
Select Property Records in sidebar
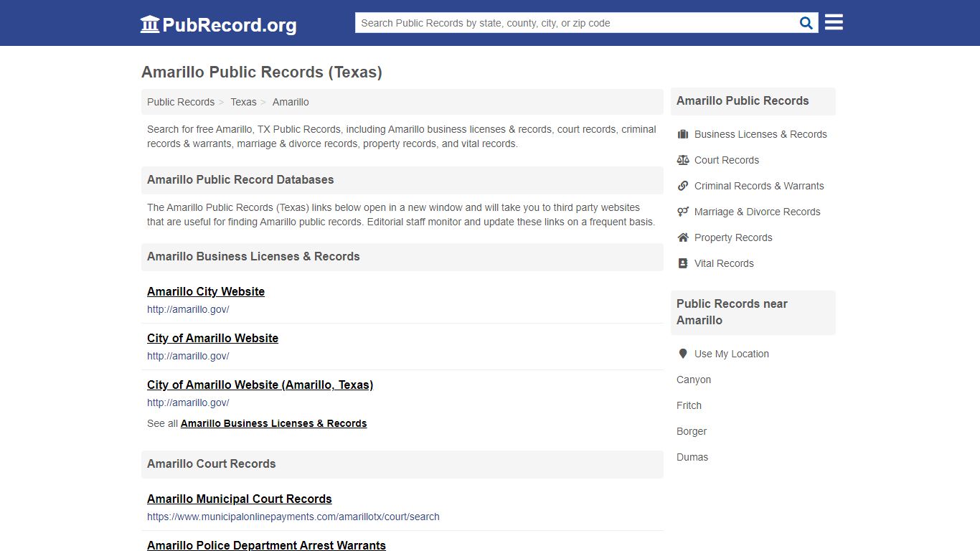click(x=733, y=237)
